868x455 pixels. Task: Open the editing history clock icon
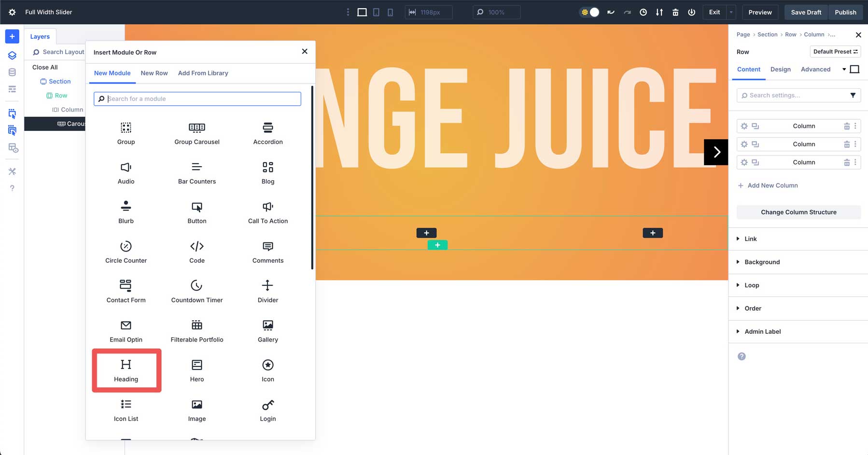coord(643,12)
